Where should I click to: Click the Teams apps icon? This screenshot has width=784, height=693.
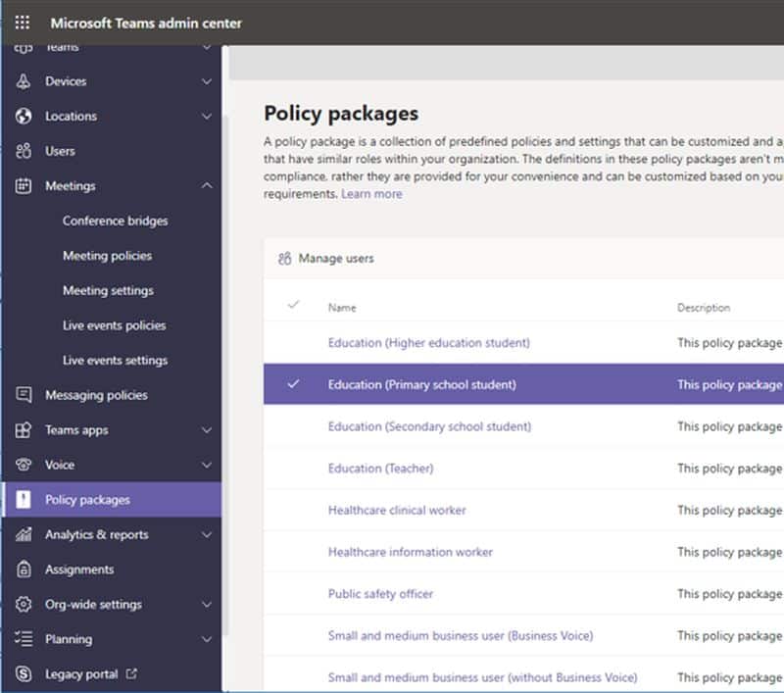(23, 430)
